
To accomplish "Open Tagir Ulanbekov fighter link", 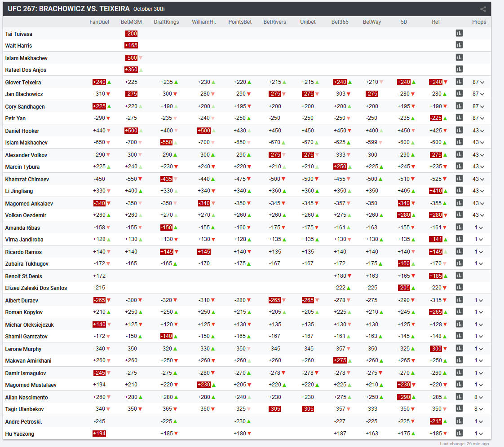I will (x=24, y=409).
